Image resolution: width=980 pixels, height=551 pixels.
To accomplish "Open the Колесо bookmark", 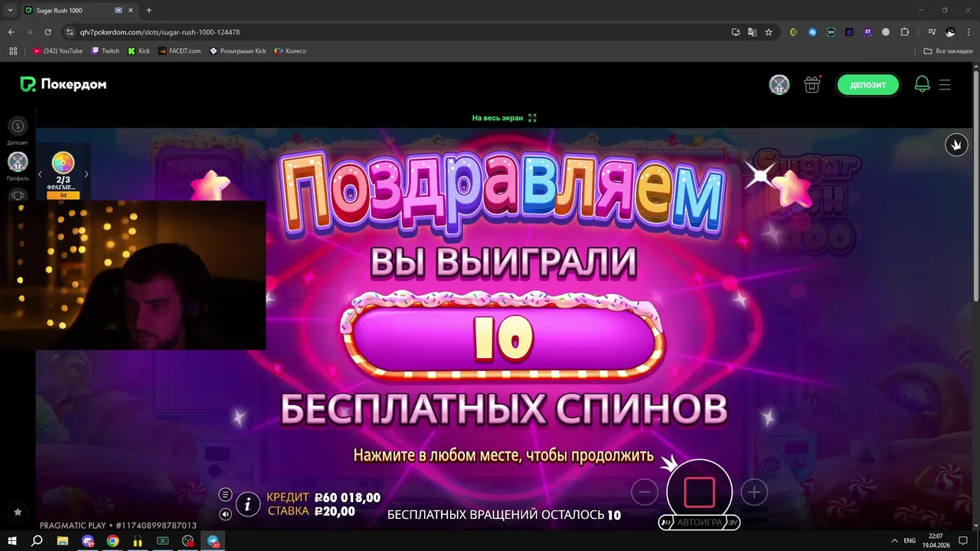I will [x=290, y=51].
